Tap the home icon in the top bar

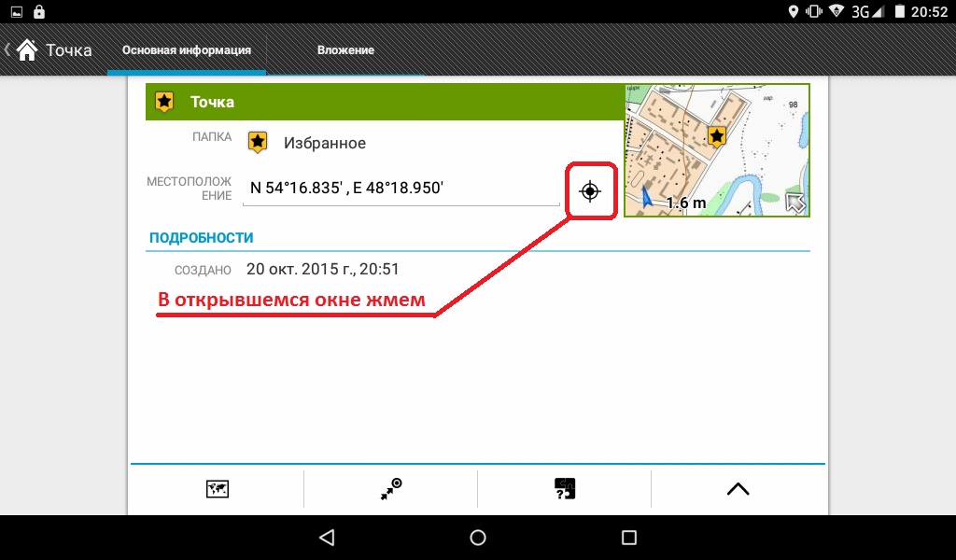click(x=27, y=49)
